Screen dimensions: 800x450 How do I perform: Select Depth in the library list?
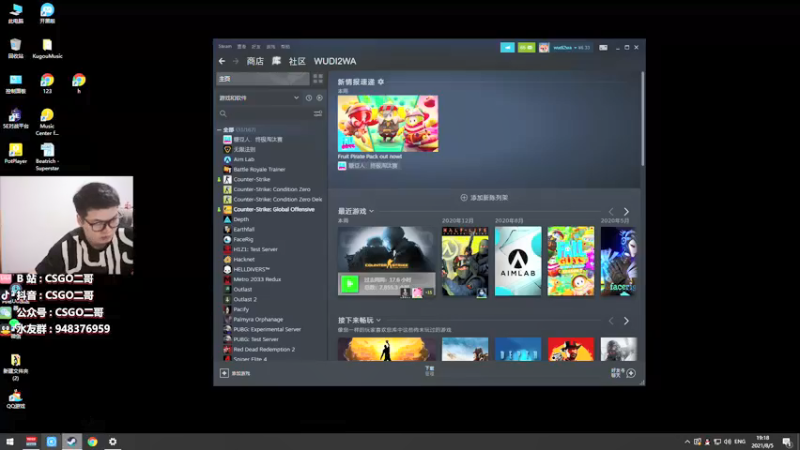click(241, 219)
